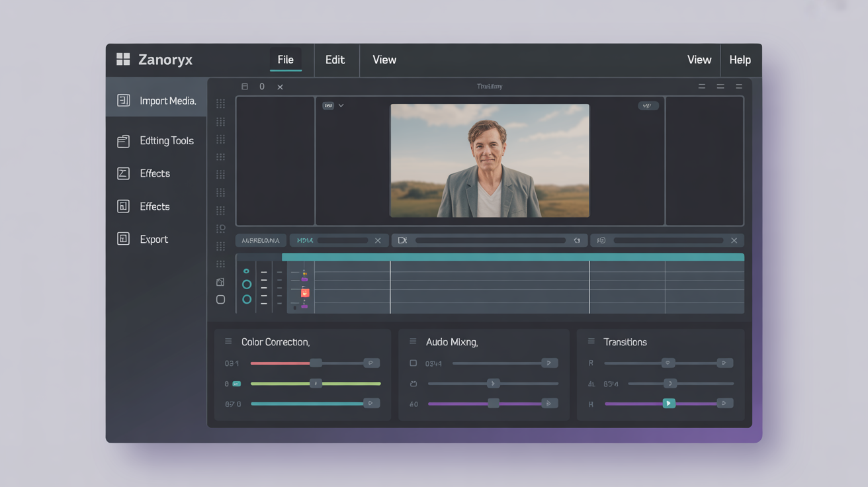Open the Color Correction panel hamburger menu
The height and width of the screenshot is (487, 868).
[x=228, y=341]
